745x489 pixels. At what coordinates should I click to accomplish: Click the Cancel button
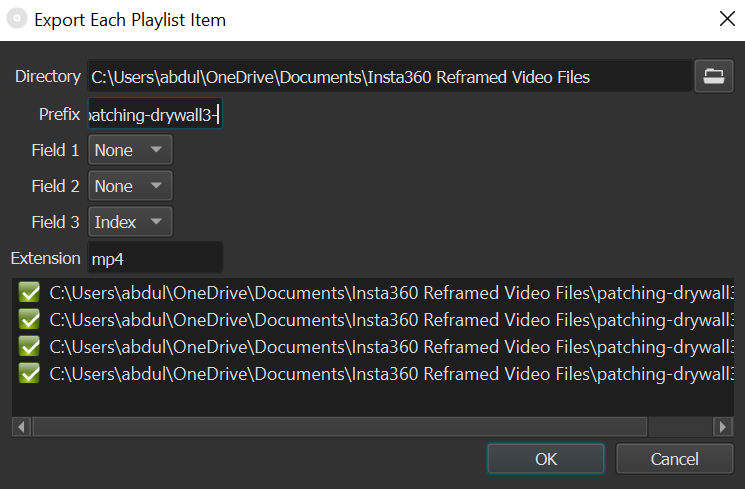(x=675, y=459)
